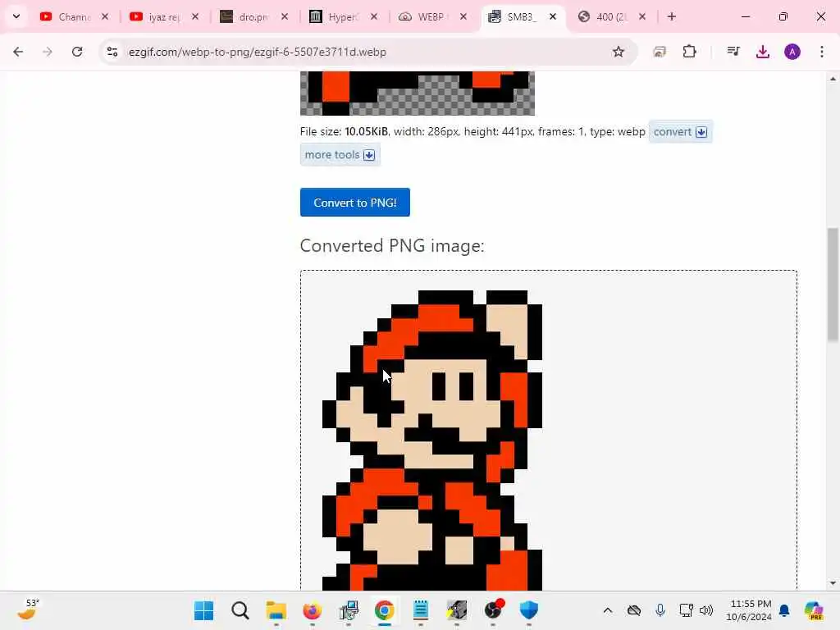Viewport: 840px width, 630px height.
Task: Open the blue shield security taskbar icon
Action: tap(529, 610)
